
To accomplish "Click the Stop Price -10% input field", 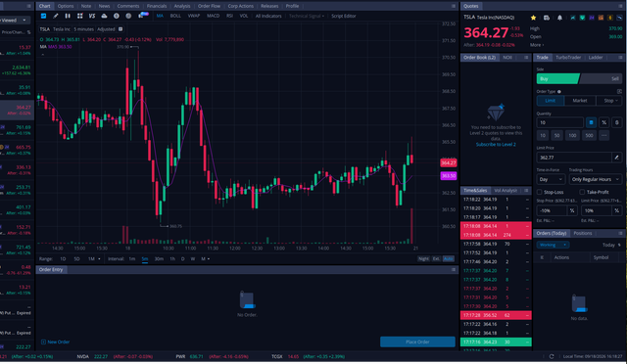I will [553, 210].
